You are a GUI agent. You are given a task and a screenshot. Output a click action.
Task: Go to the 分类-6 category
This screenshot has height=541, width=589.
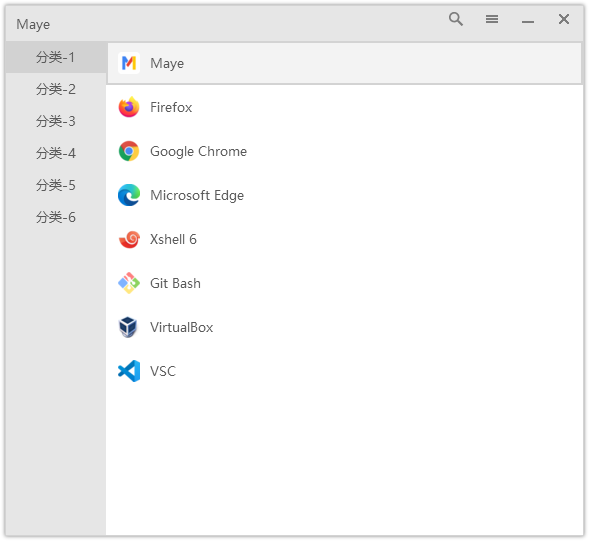[x=56, y=217]
